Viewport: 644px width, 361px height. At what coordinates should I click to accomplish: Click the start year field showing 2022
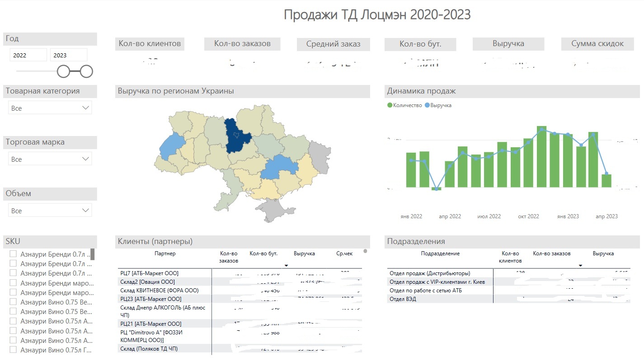[28, 55]
